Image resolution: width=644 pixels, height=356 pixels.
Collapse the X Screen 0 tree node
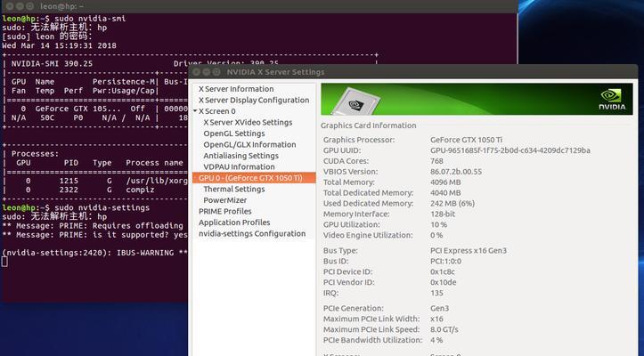pos(195,111)
